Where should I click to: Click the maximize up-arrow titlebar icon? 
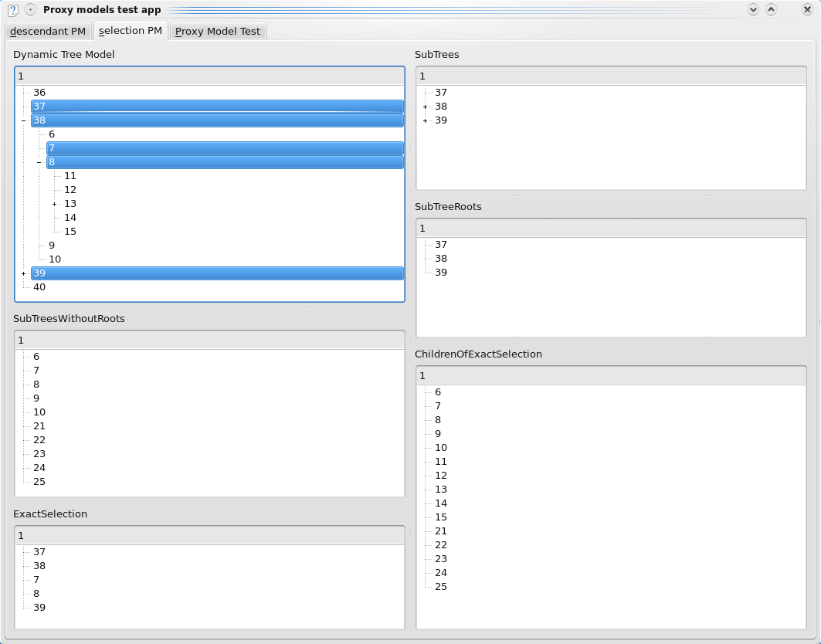coord(771,10)
